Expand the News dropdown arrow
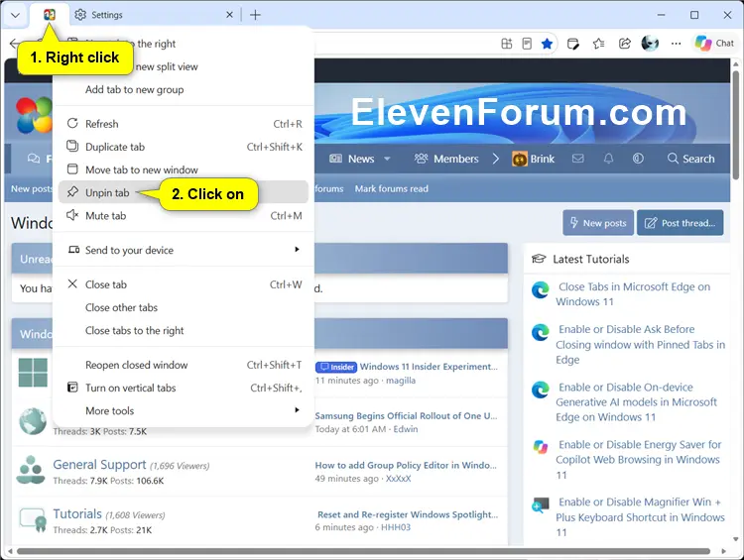 tap(387, 159)
